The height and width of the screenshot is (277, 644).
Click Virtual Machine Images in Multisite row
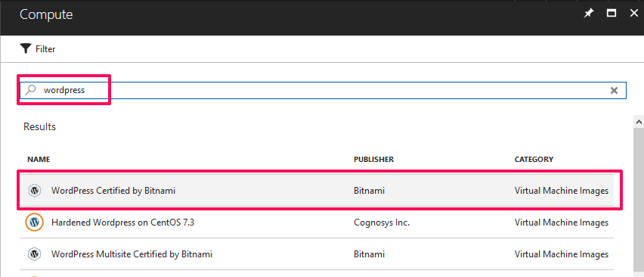pyautogui.click(x=562, y=254)
